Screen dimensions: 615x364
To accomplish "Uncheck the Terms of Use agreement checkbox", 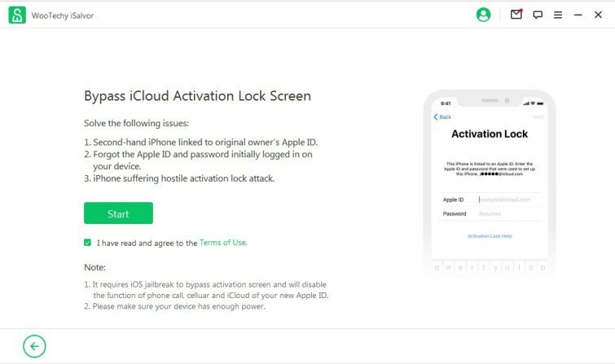I will point(88,243).
